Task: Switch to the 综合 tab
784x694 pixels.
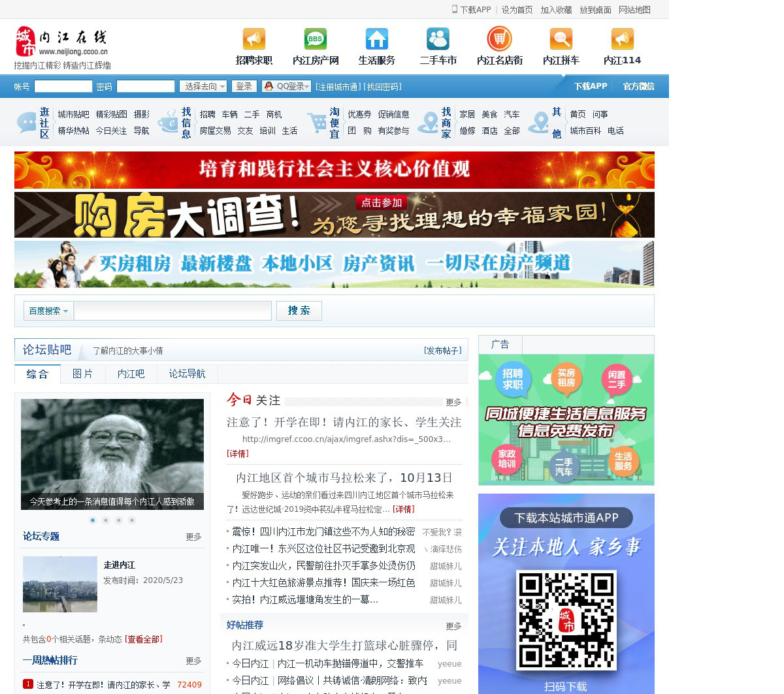Action: coord(37,374)
